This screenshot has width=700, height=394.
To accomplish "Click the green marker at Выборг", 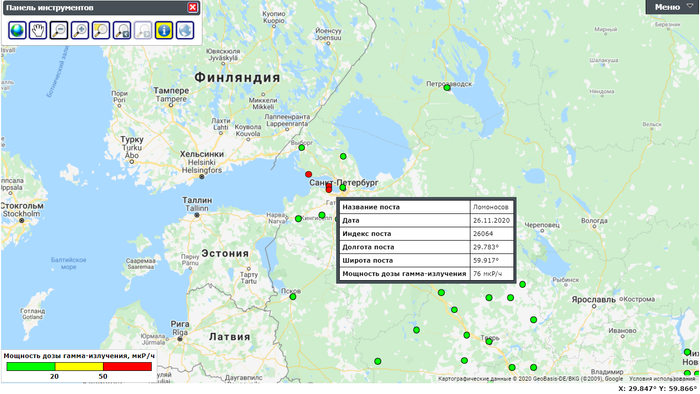I will click(301, 148).
